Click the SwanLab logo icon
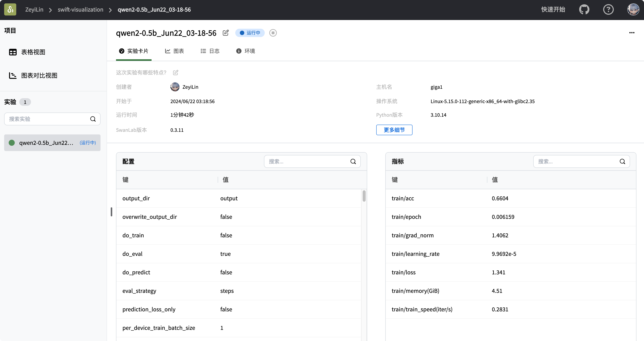The image size is (644, 341). (x=10, y=9)
